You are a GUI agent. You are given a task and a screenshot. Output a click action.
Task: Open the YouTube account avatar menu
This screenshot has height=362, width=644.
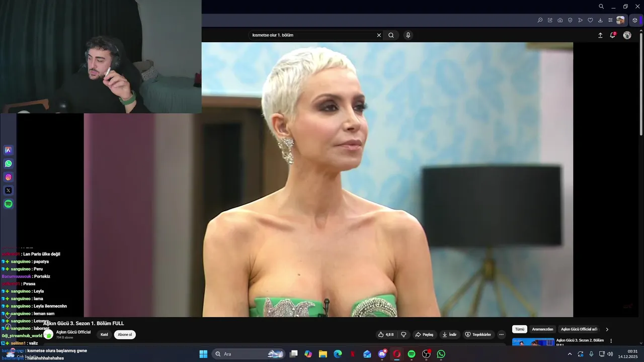[x=627, y=35]
